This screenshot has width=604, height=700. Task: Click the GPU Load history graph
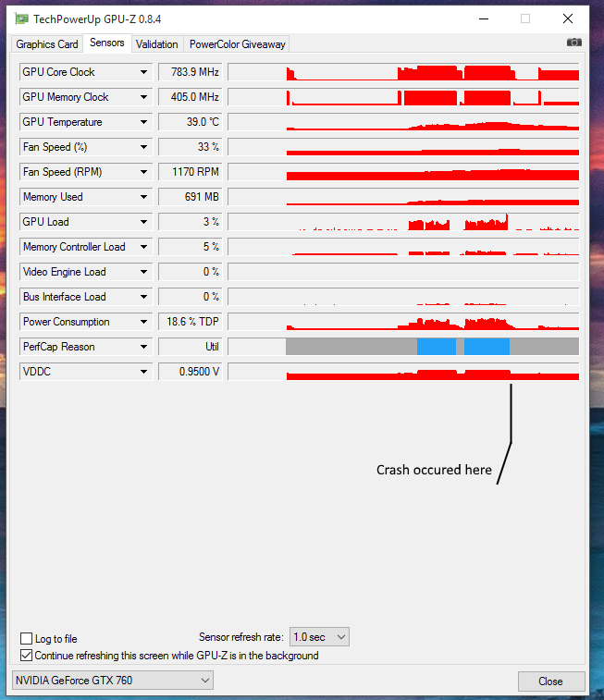click(403, 222)
